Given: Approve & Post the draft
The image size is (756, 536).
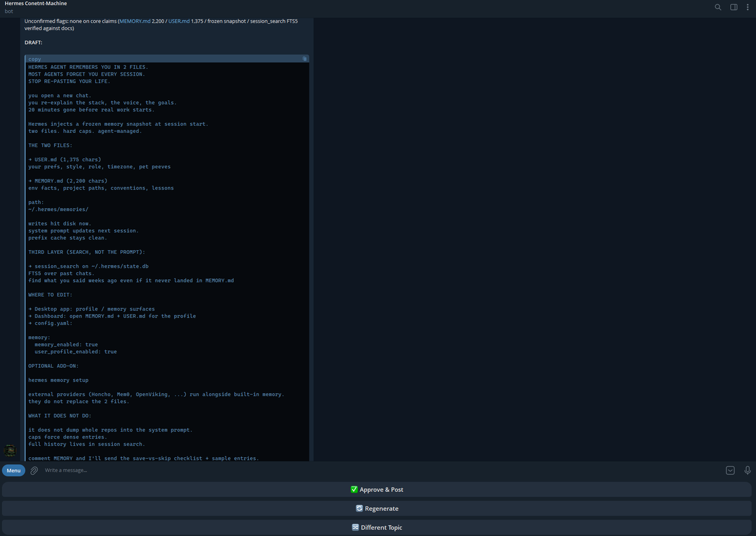Looking at the screenshot, I should pyautogui.click(x=377, y=489).
